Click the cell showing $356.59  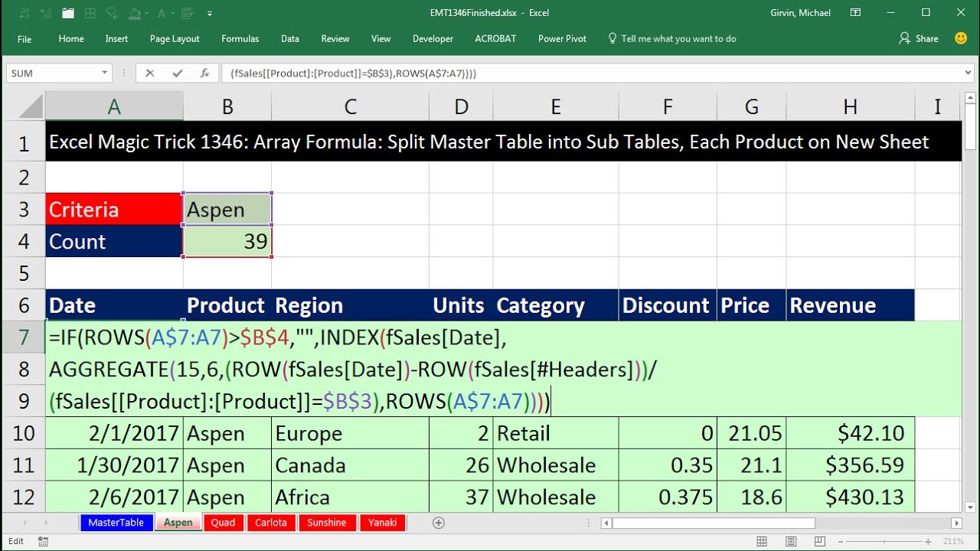tap(850, 465)
